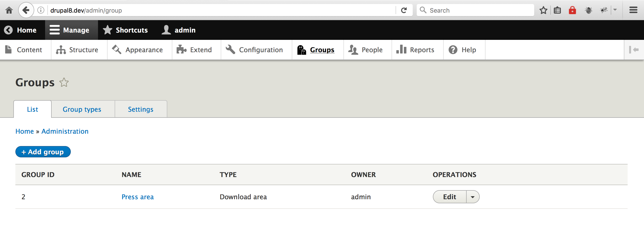Open the Reports section

417,50
